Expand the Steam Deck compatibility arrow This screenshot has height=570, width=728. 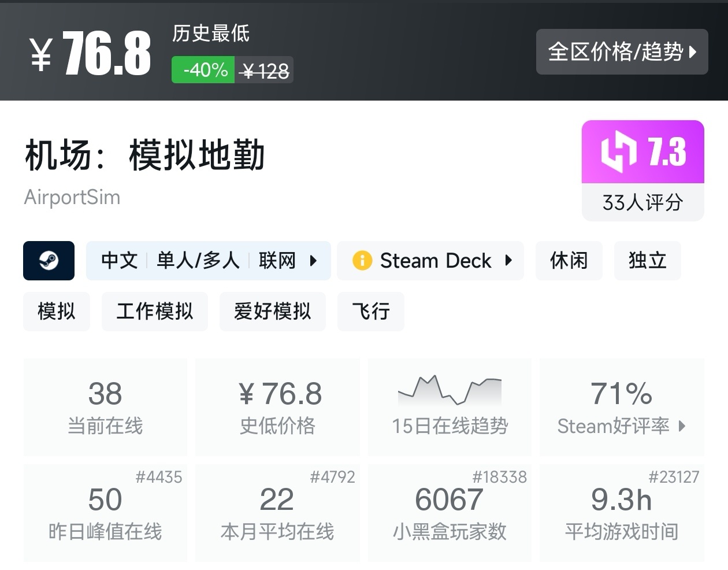[x=508, y=261]
